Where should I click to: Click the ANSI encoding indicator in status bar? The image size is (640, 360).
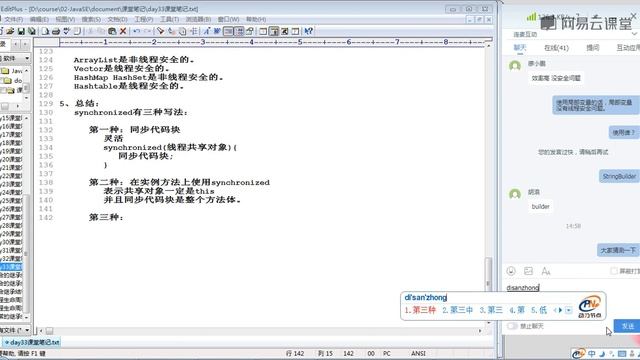point(418,353)
